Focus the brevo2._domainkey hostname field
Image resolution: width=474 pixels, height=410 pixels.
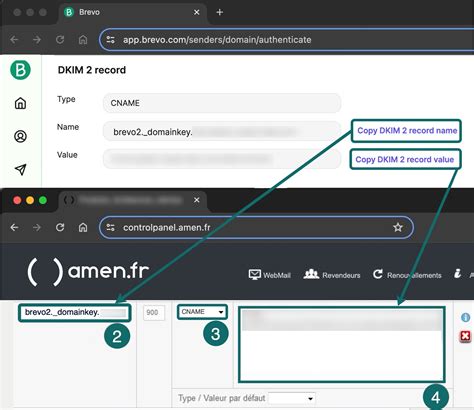coord(75,313)
